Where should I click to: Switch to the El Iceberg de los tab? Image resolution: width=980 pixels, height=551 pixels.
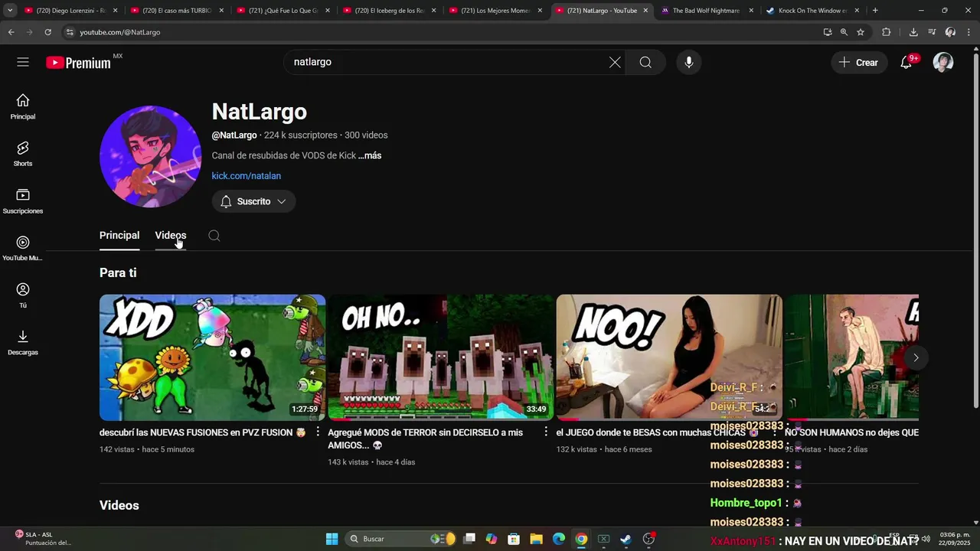[x=389, y=11]
